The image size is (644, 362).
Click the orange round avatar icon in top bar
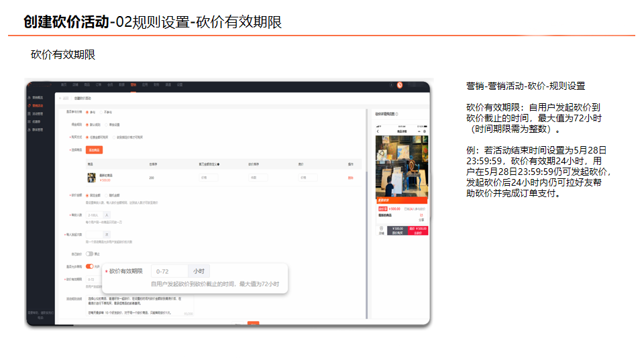pyautogui.click(x=400, y=85)
